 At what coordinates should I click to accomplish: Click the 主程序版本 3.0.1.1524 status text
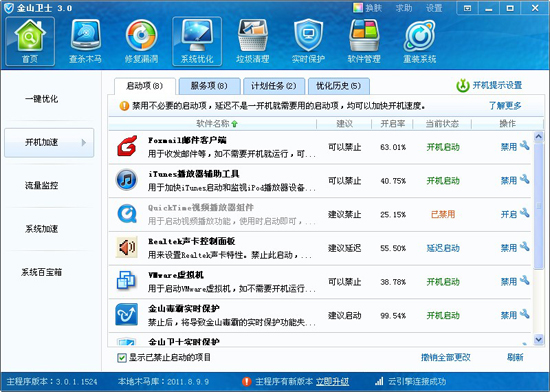[52, 381]
